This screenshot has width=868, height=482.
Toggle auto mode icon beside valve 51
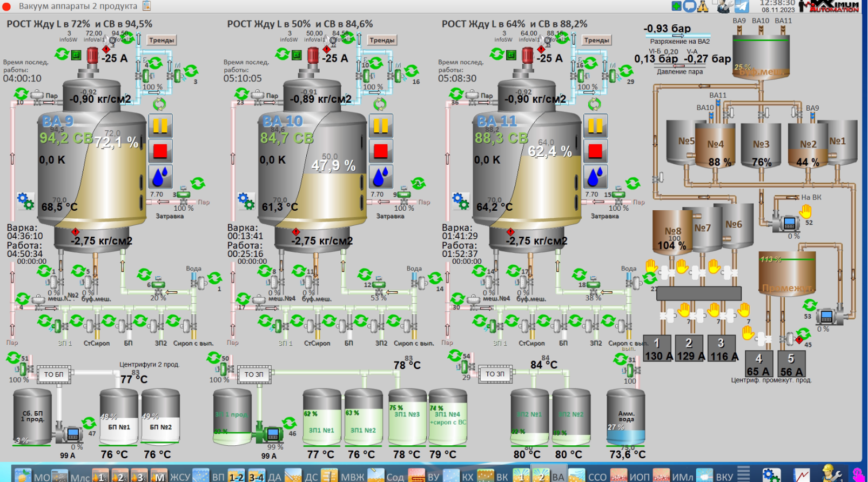[x=13, y=358]
